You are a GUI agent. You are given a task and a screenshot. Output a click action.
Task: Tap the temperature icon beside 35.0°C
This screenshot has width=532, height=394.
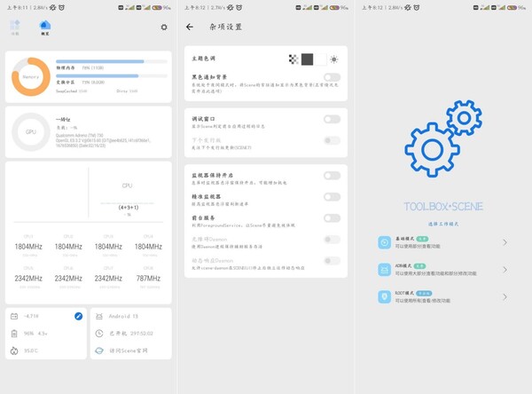(14, 351)
